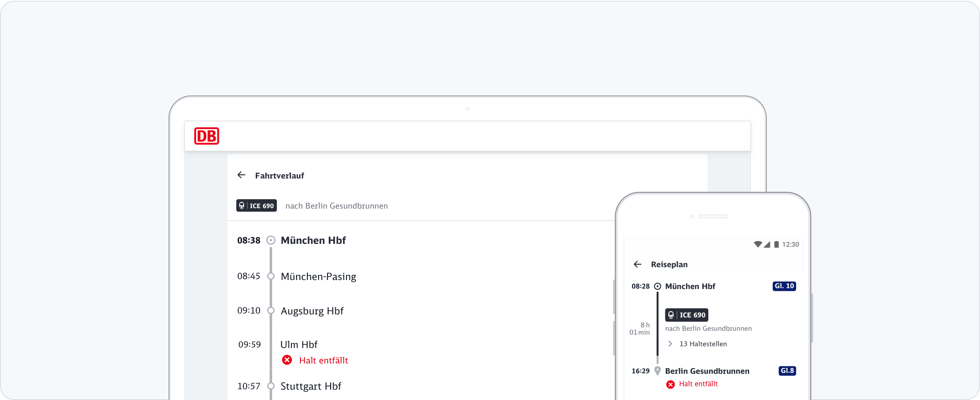Tap the Gl. 10 platform badge
This screenshot has width=980, height=400.
[x=784, y=286]
